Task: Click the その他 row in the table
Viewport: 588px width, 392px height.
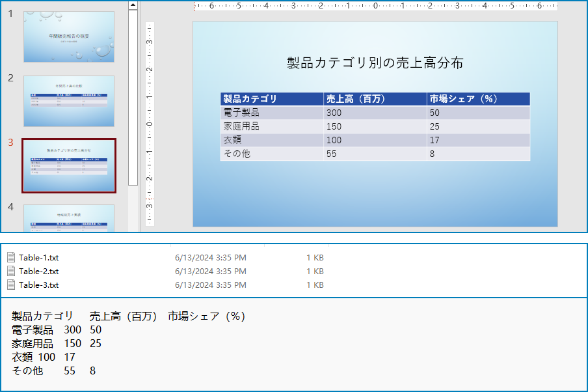Action: (x=237, y=154)
